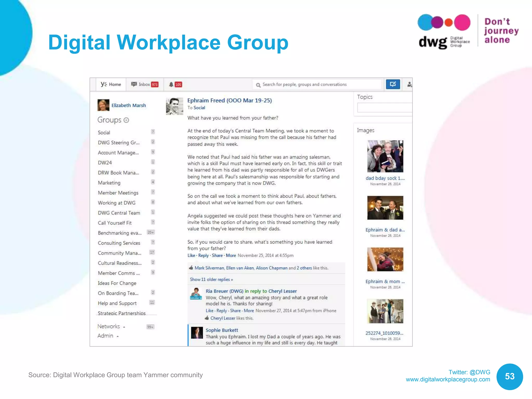Like Ria Breuer's reply
532x399 pixels.
click(x=209, y=311)
